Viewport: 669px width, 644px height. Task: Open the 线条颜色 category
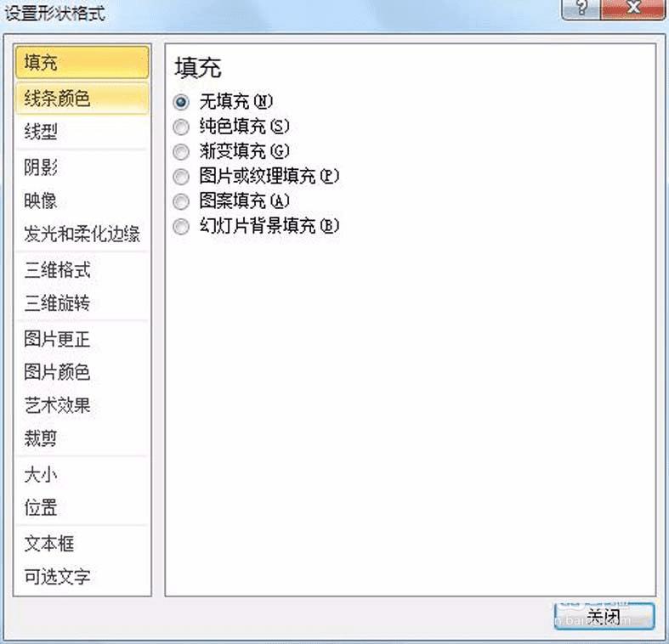(x=82, y=99)
